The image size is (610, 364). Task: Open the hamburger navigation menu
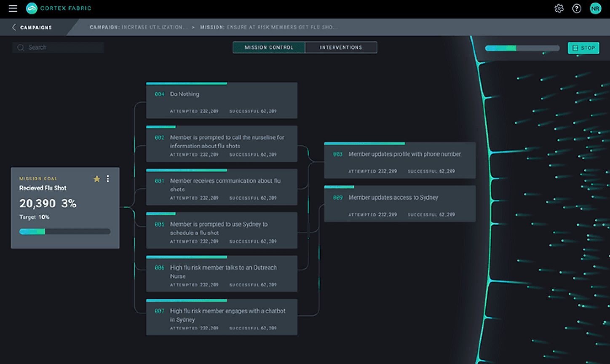[13, 8]
